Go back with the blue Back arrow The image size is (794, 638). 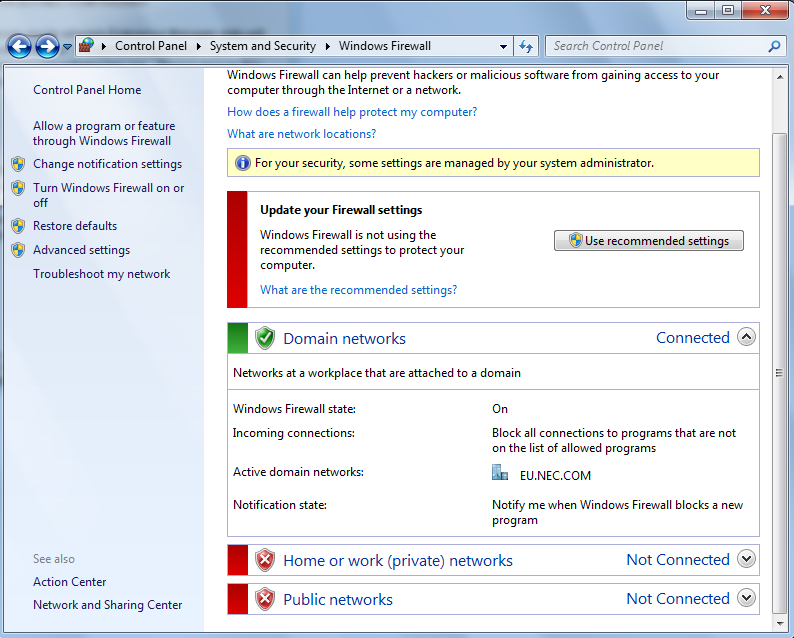(x=19, y=47)
